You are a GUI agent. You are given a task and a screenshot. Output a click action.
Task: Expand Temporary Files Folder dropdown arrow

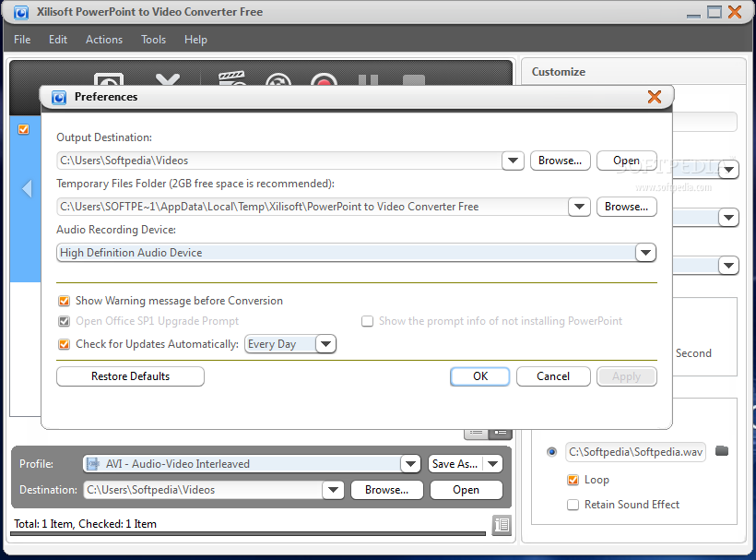(580, 207)
